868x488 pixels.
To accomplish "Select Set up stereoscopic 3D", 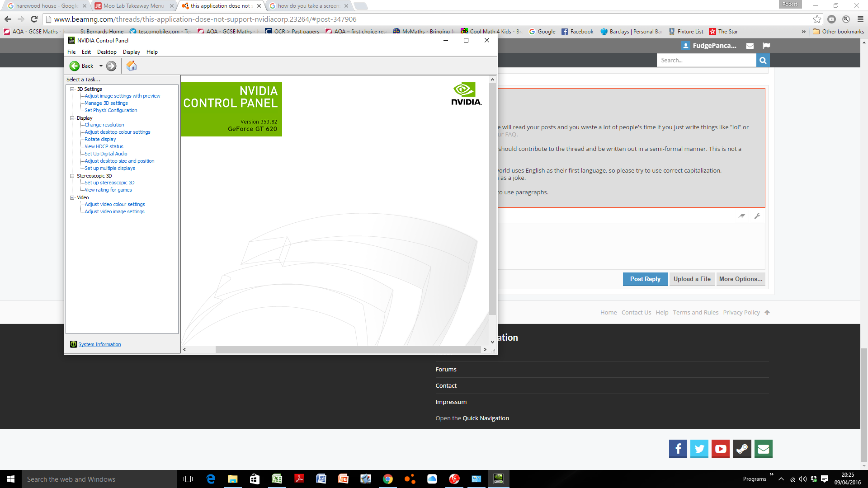I will click(x=109, y=183).
